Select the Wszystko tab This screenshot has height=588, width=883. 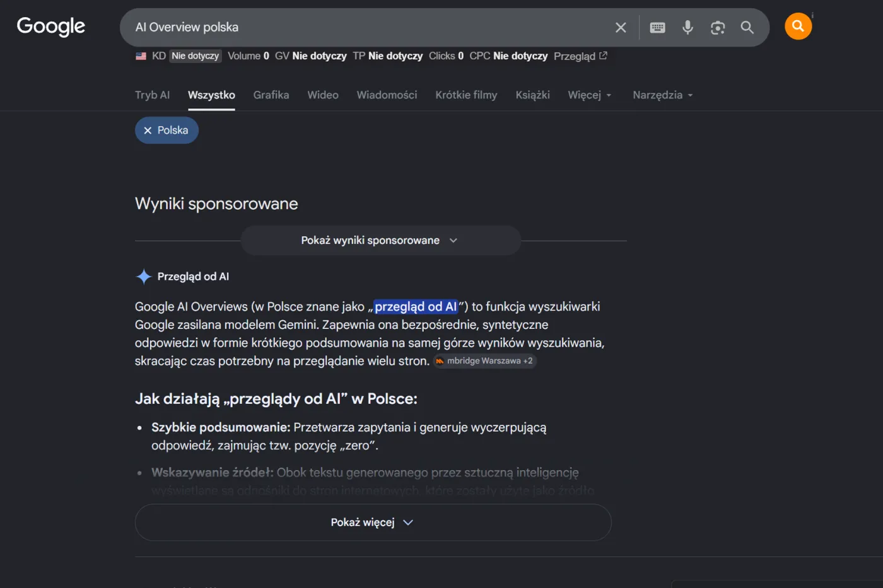[x=211, y=95]
